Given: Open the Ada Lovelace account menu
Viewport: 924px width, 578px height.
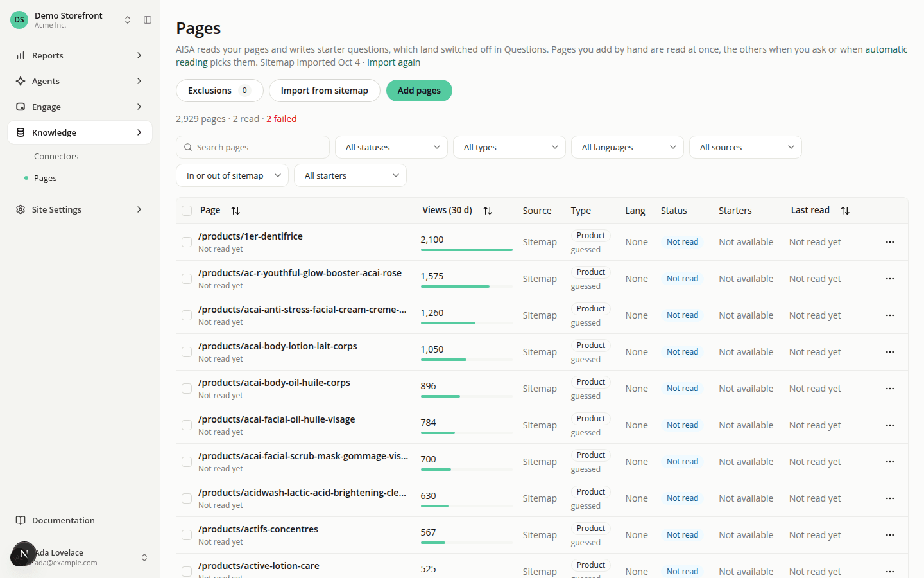Looking at the screenshot, I should [x=80, y=557].
